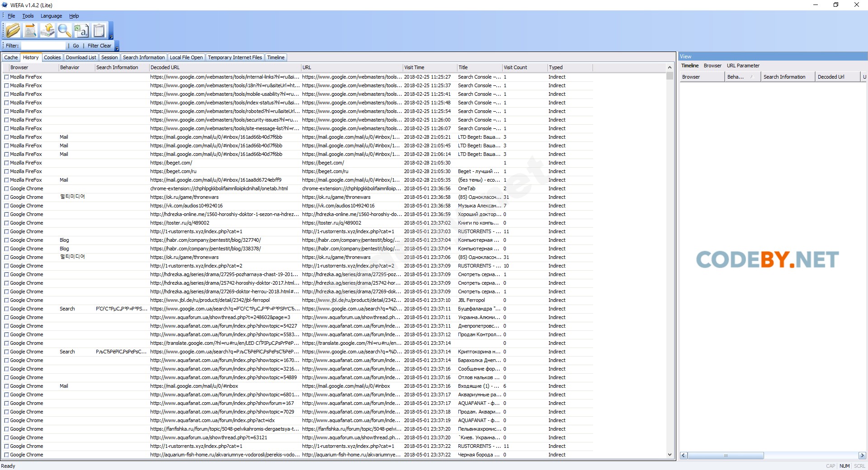Sort by the Title column header
This screenshot has width=868, height=470.
tap(479, 67)
